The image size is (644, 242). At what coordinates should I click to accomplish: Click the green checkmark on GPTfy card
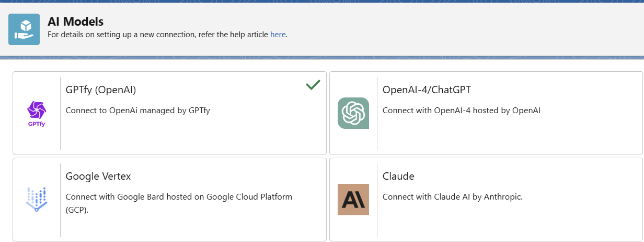[x=313, y=84]
